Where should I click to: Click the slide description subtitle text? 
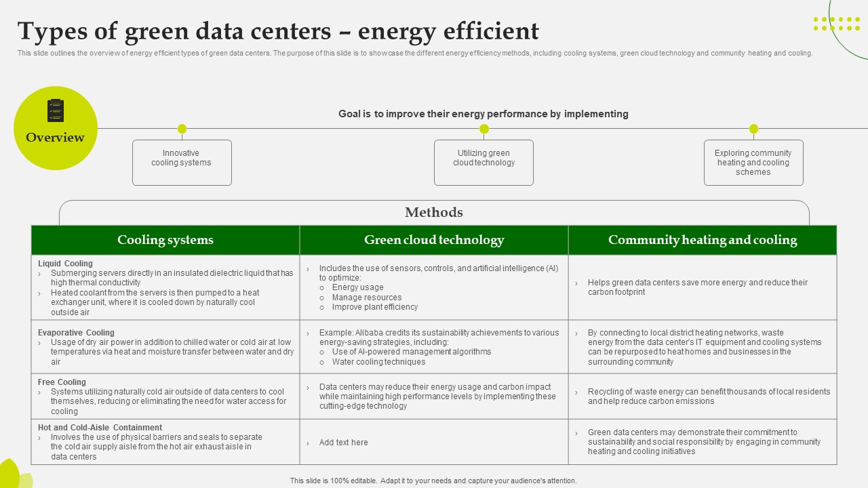(415, 53)
